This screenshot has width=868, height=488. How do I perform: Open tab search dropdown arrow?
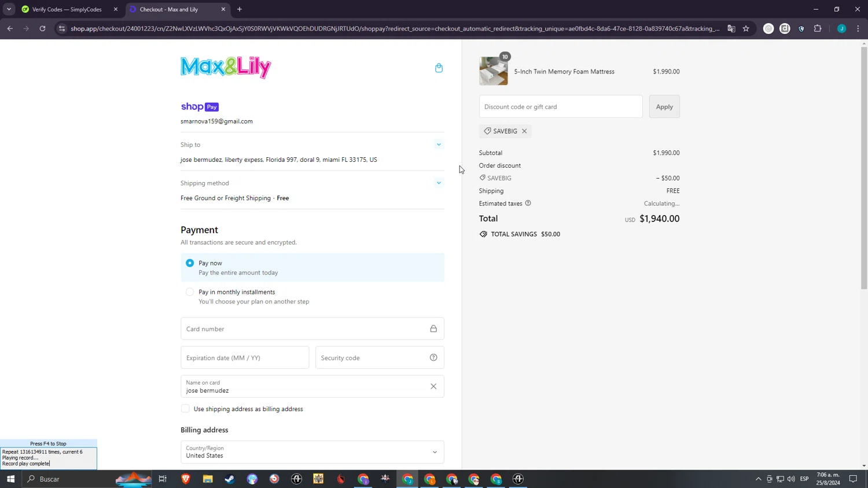pyautogui.click(x=9, y=9)
